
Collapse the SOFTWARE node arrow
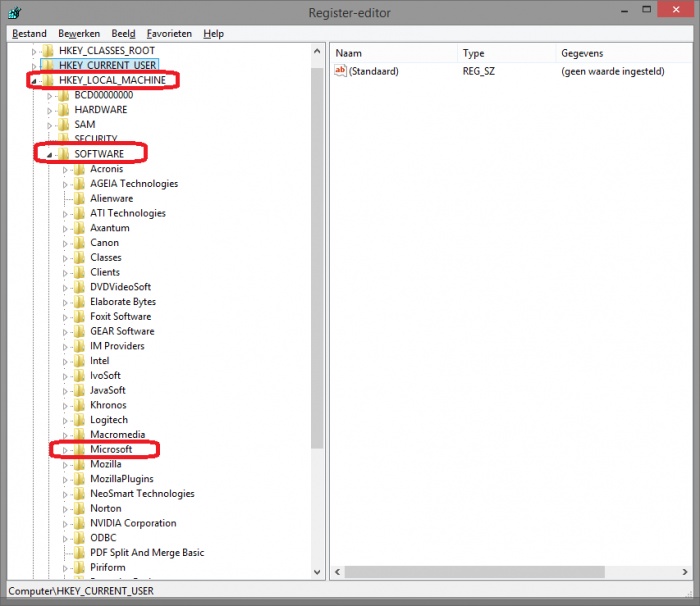pos(50,155)
